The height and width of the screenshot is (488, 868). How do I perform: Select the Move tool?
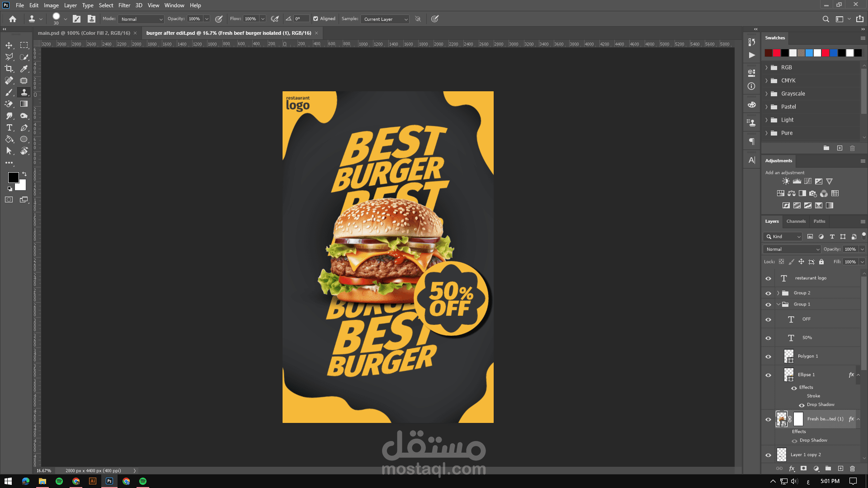(x=9, y=45)
